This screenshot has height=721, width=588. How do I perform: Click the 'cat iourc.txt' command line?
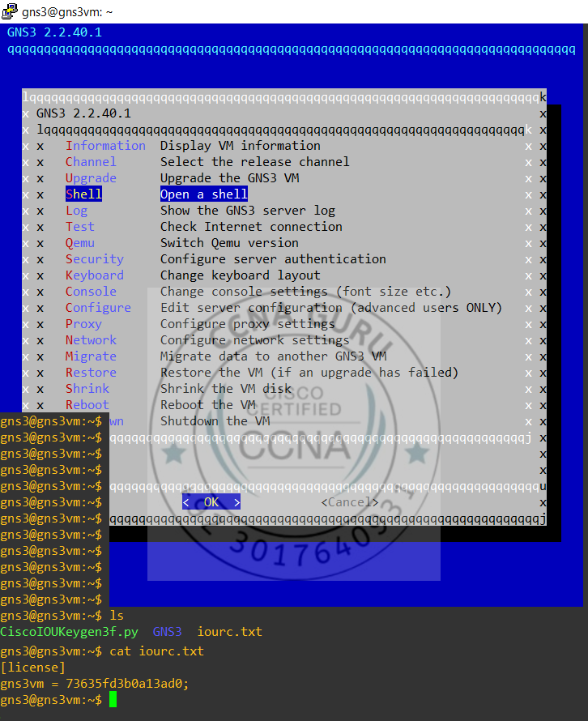coord(157,651)
